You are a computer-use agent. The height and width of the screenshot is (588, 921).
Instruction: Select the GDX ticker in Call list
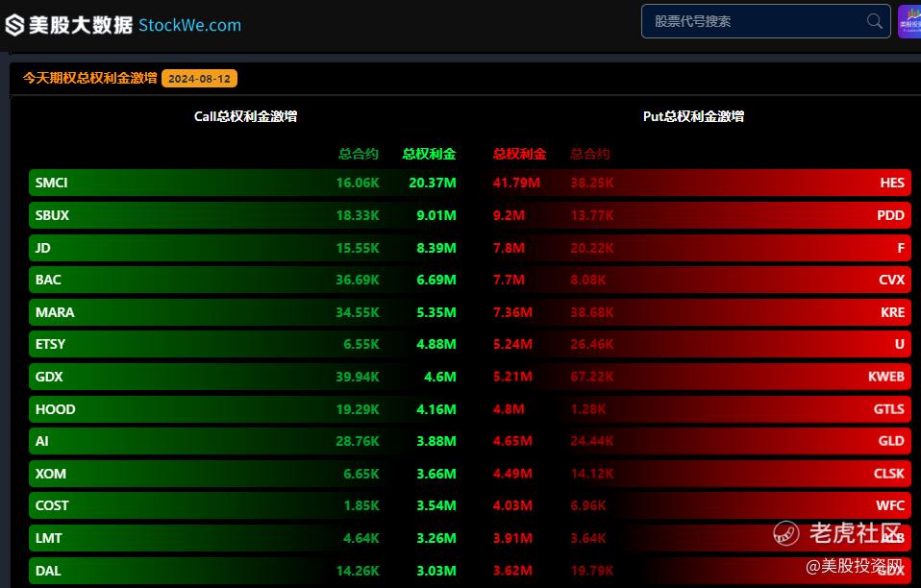pos(49,377)
